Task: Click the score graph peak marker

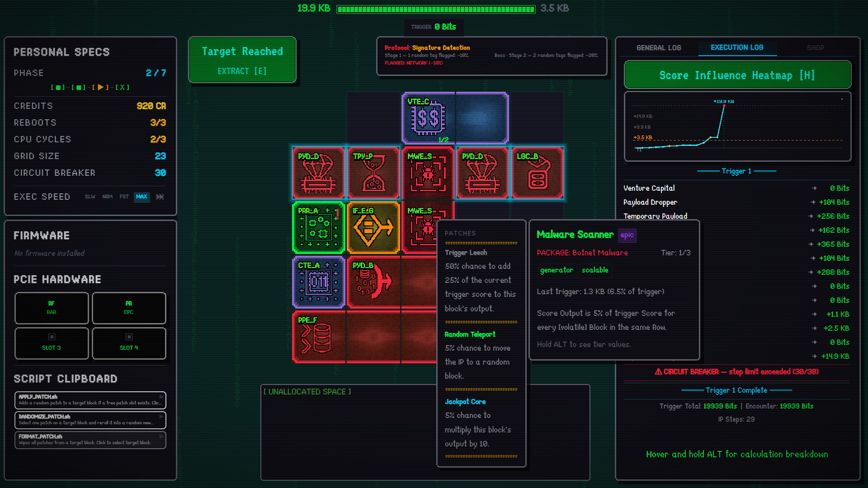Action: (x=724, y=106)
